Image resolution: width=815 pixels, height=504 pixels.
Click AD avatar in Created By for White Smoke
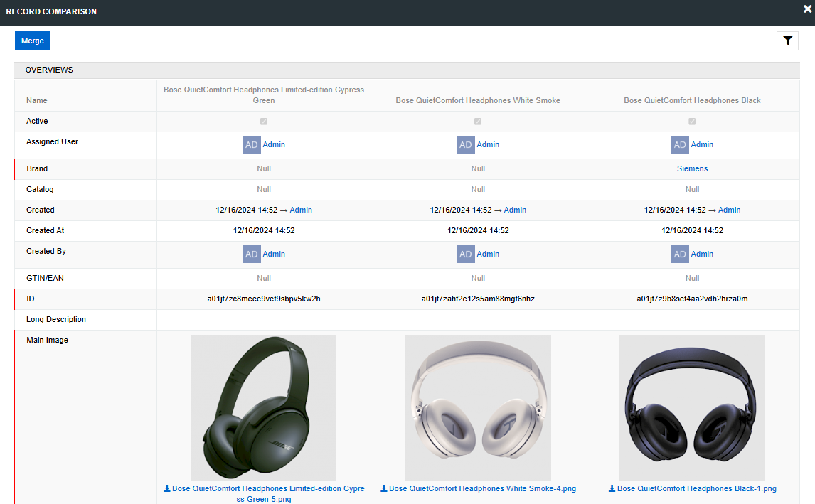466,254
